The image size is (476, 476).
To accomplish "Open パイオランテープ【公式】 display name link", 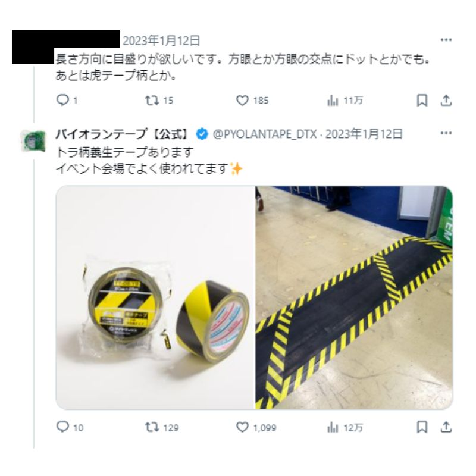I will [122, 134].
